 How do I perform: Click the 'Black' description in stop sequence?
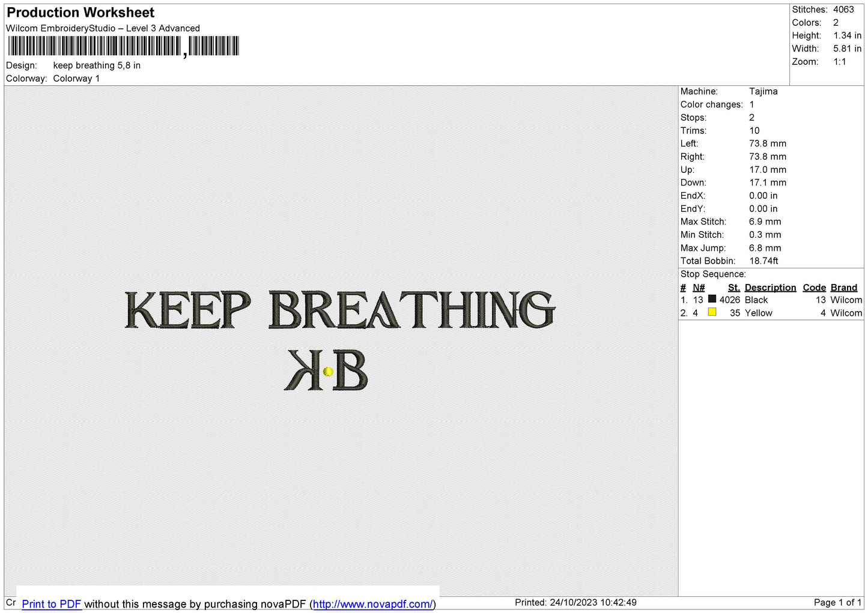tap(756, 300)
